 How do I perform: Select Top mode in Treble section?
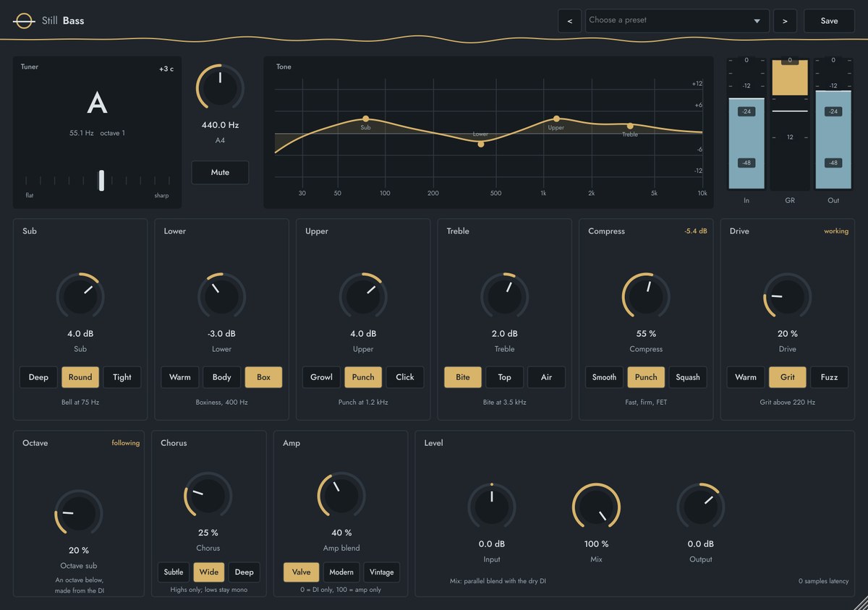(x=505, y=377)
